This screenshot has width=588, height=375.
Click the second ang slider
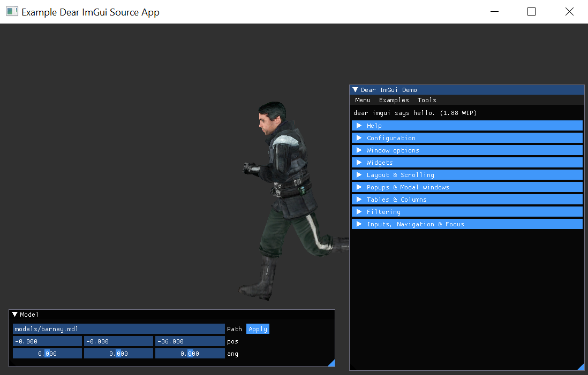[118, 354]
